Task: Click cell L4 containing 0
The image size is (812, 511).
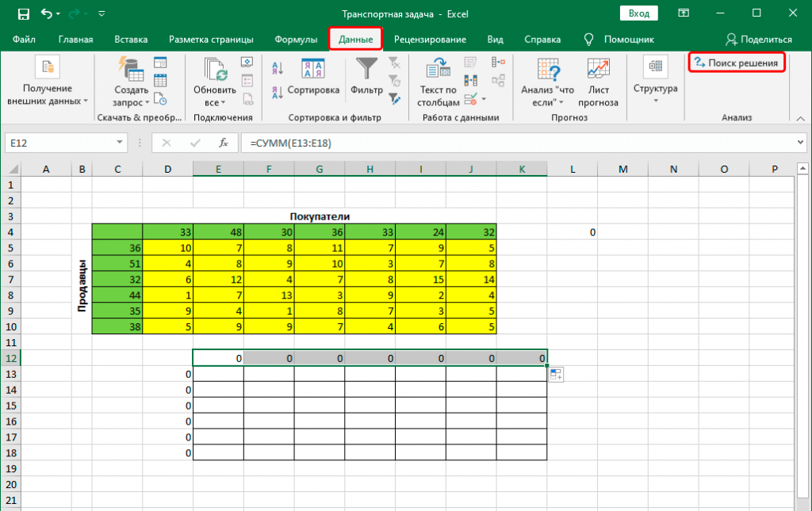Action: [573, 232]
